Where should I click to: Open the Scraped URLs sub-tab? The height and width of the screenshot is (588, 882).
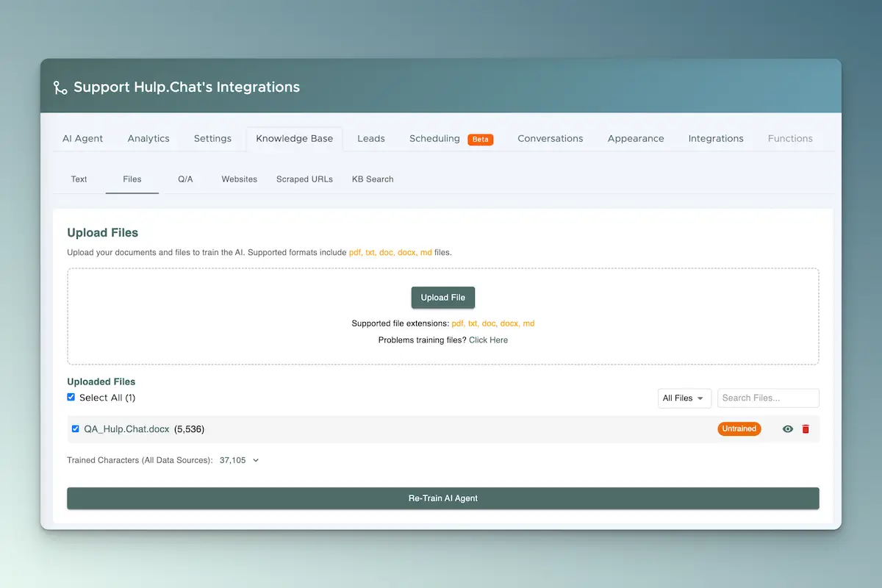pos(304,179)
